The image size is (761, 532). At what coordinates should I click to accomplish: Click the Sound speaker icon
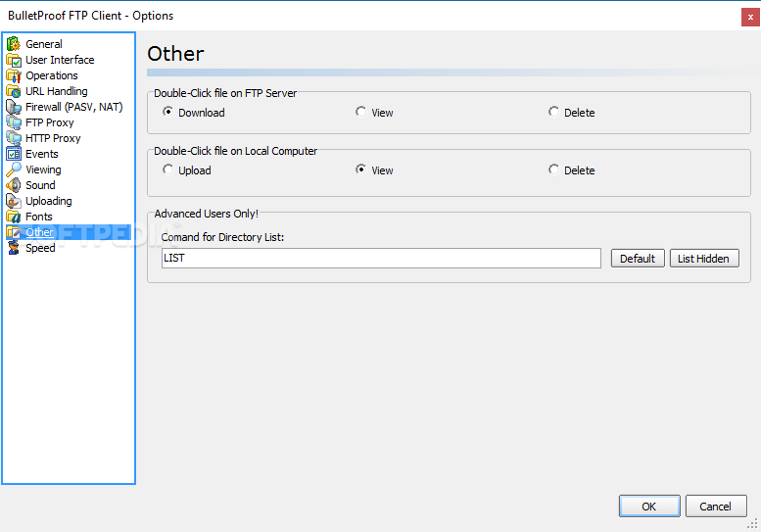click(14, 185)
